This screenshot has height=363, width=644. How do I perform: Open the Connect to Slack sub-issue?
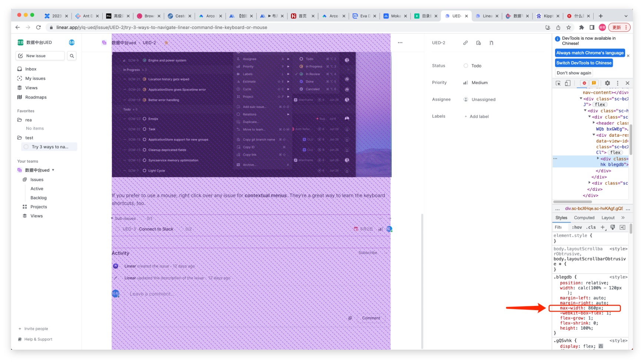click(x=156, y=229)
